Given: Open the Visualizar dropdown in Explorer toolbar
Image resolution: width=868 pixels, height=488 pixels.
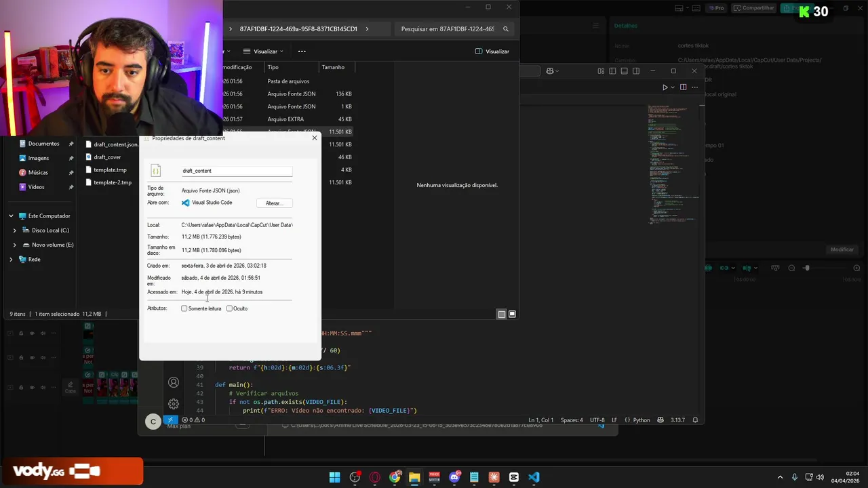Looking at the screenshot, I should tap(263, 52).
